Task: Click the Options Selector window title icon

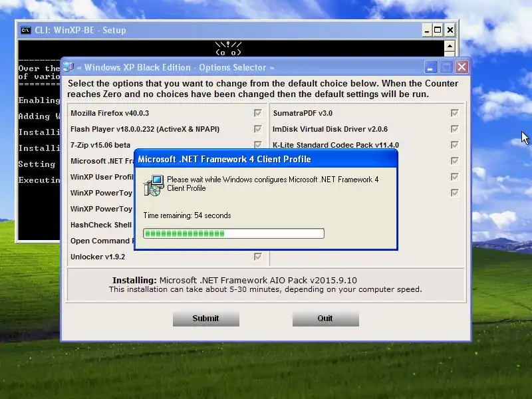Action: pyautogui.click(x=68, y=67)
